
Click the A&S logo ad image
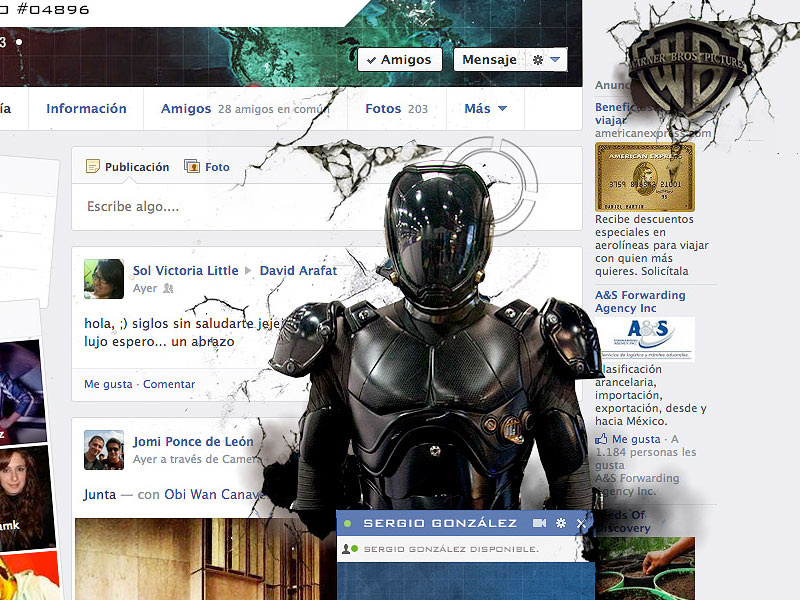pyautogui.click(x=645, y=339)
